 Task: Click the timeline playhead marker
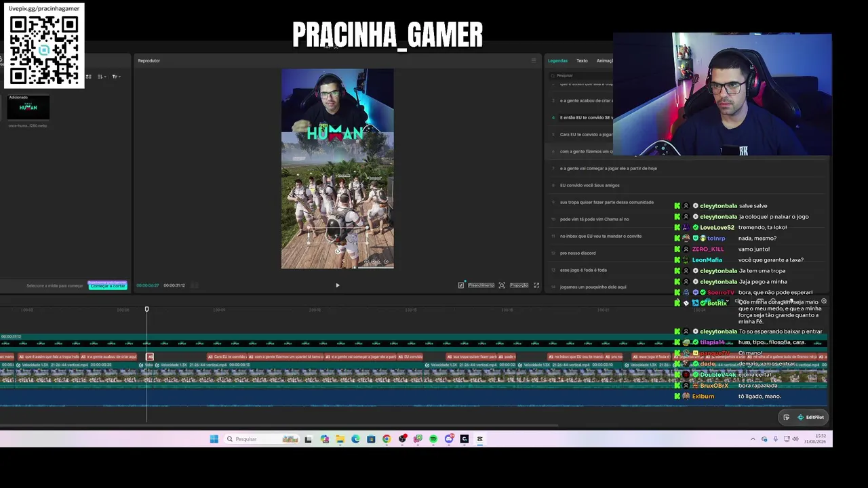[x=146, y=310]
